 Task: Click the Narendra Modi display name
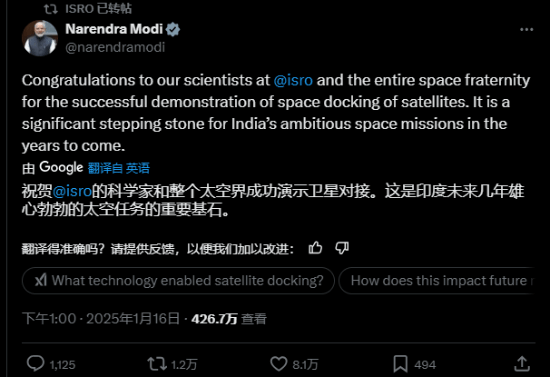(114, 29)
